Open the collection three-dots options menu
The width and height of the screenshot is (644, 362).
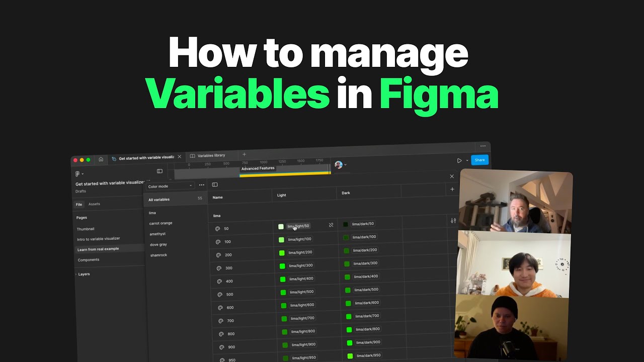click(202, 185)
